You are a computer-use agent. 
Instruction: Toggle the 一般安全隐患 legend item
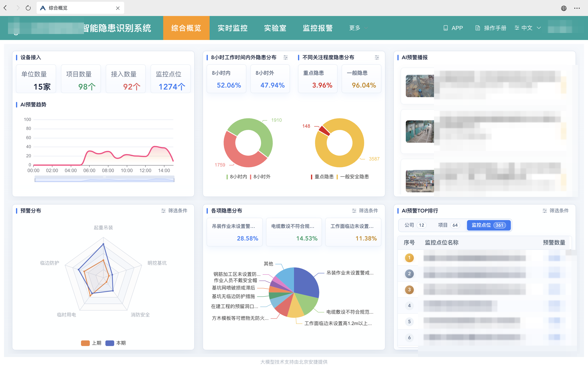pos(353,177)
